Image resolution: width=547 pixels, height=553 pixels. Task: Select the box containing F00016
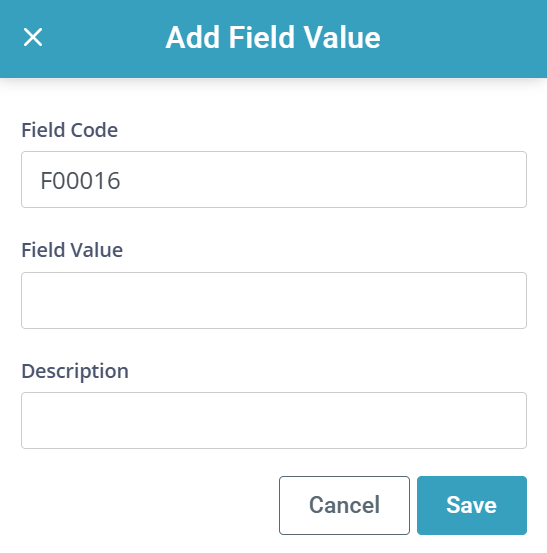point(274,180)
